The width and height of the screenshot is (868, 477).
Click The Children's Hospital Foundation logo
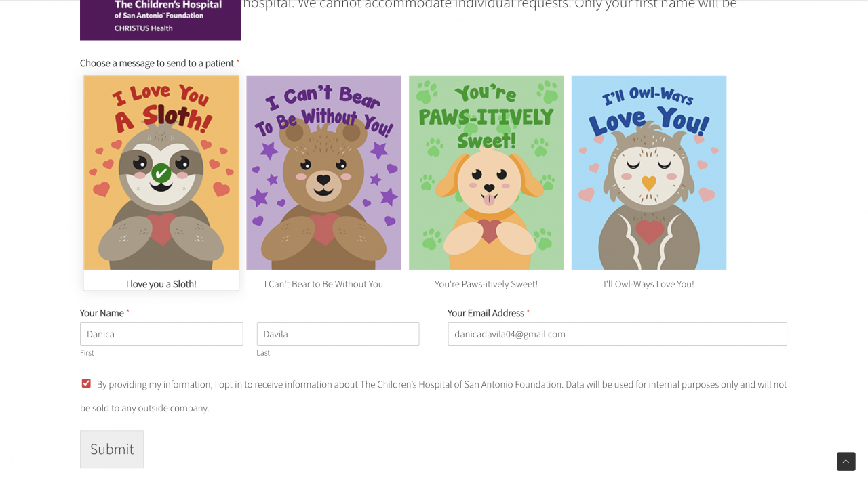[161, 18]
